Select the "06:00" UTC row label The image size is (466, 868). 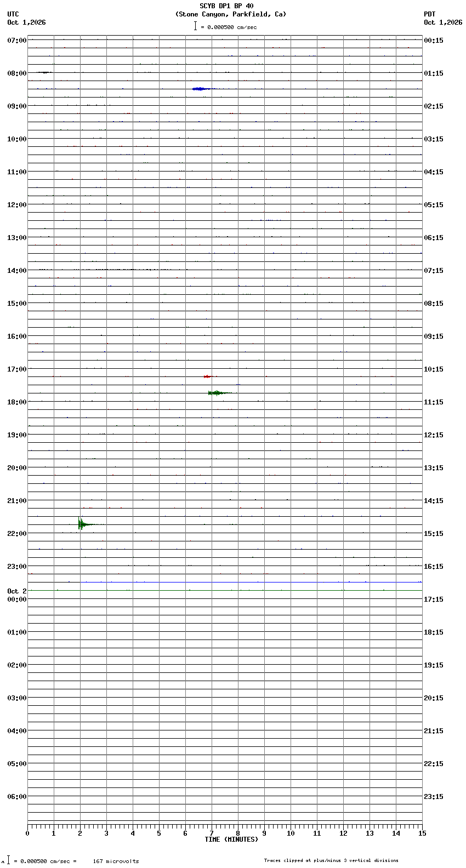[17, 797]
